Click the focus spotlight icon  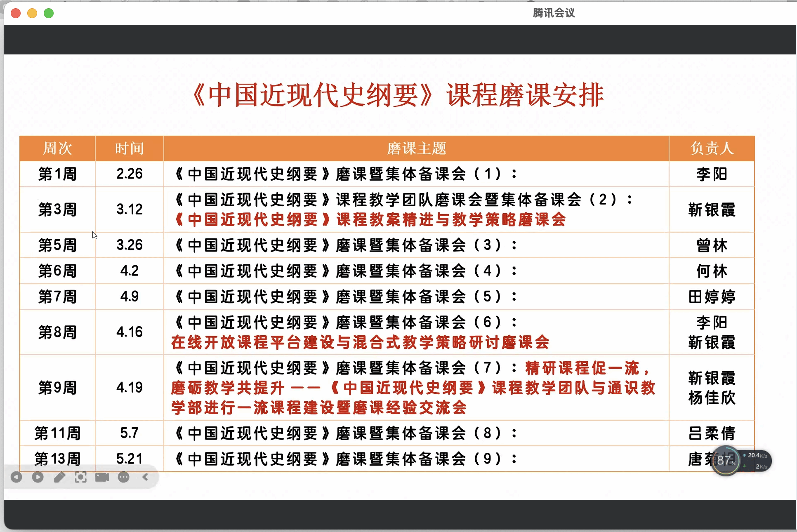tap(80, 477)
